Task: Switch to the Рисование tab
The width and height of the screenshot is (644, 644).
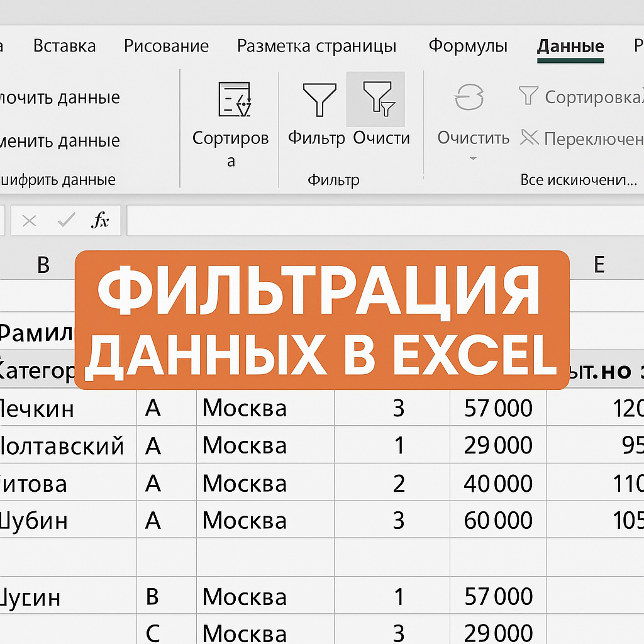Action: tap(166, 45)
